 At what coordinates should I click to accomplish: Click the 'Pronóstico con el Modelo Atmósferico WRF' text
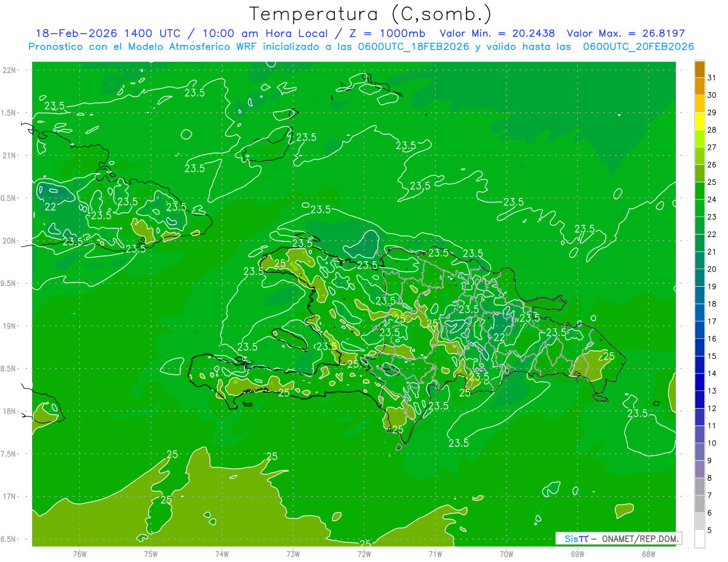pos(144,47)
